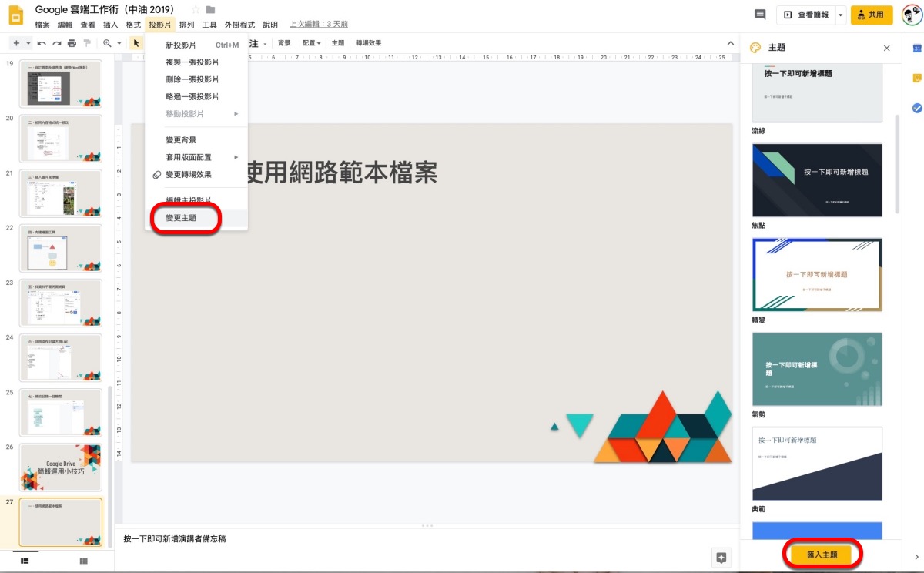
Task: Click the 查看簡報 present button
Action: (x=805, y=15)
